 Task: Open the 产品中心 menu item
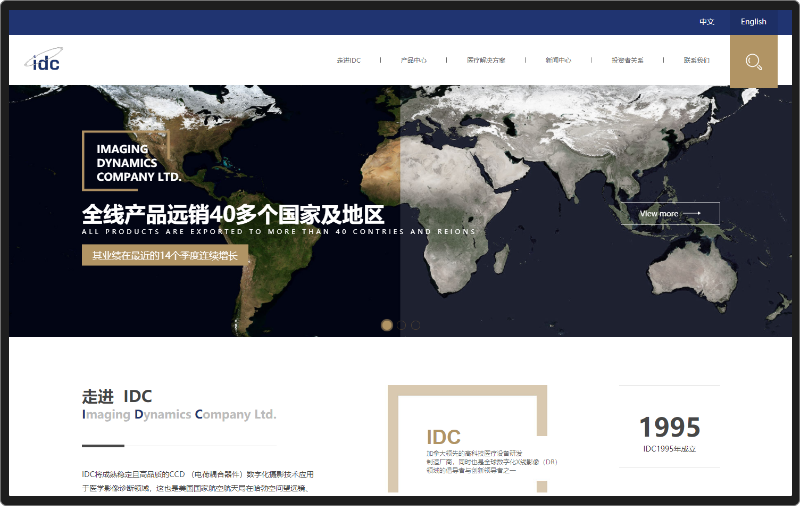click(413, 60)
